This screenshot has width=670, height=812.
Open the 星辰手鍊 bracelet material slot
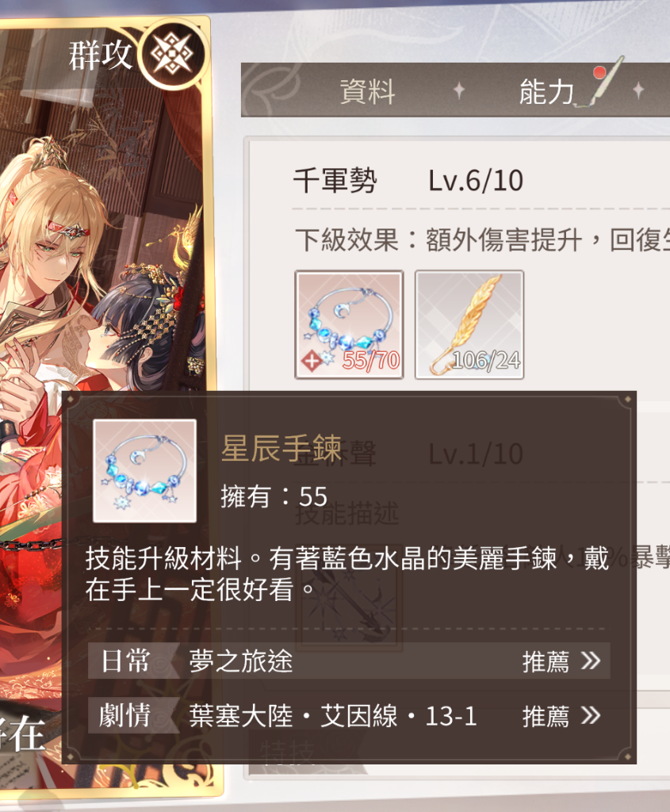pos(349,324)
